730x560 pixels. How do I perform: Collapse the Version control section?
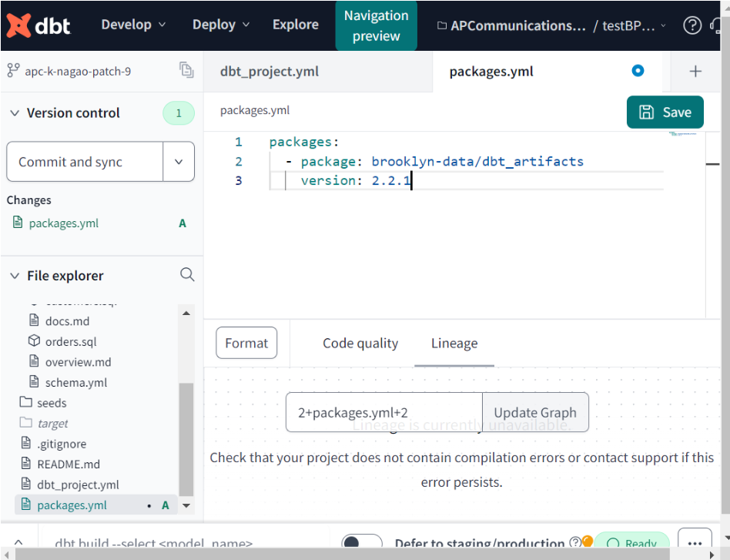coord(15,112)
